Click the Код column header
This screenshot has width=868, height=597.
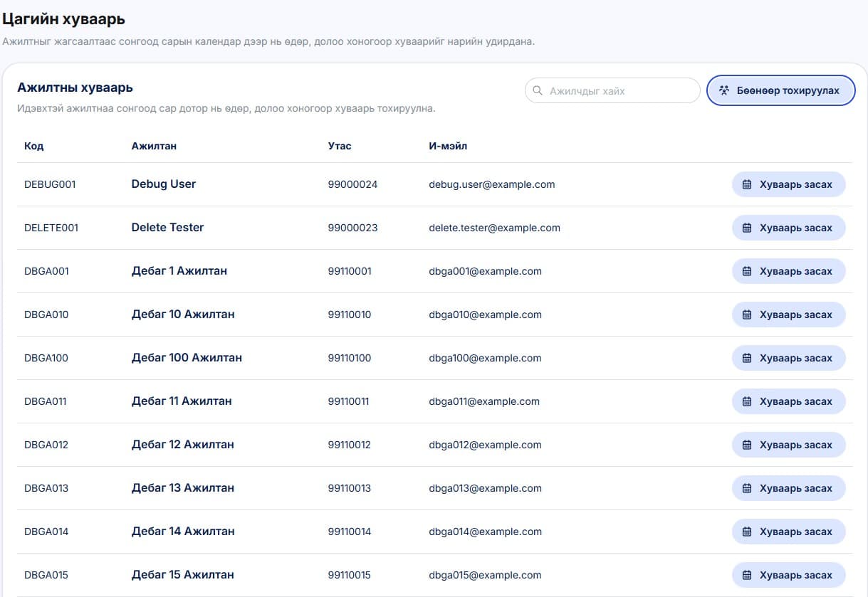[33, 146]
